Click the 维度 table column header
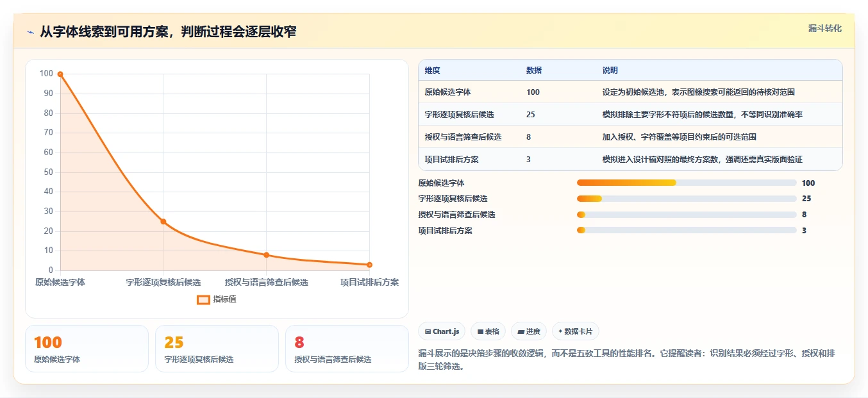Viewport: 868px width, 398px height. (432, 70)
